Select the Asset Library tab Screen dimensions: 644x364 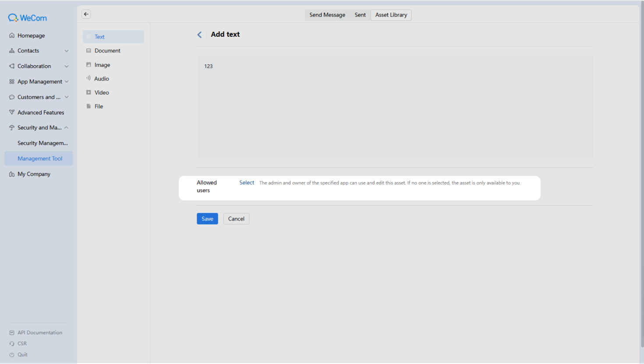(x=391, y=15)
